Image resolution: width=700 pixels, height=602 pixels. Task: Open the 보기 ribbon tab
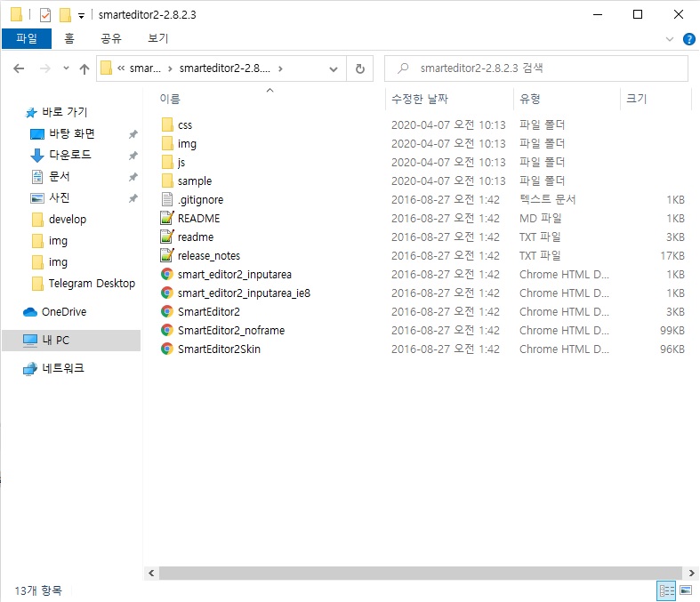(157, 38)
